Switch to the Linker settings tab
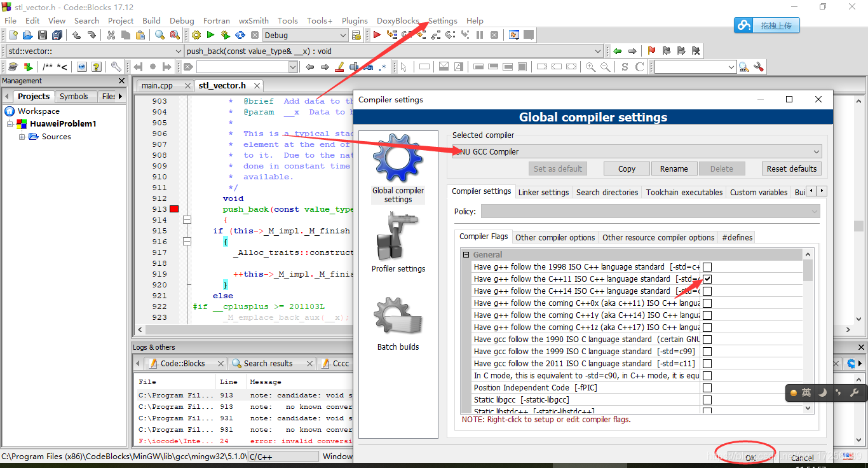 tap(544, 192)
